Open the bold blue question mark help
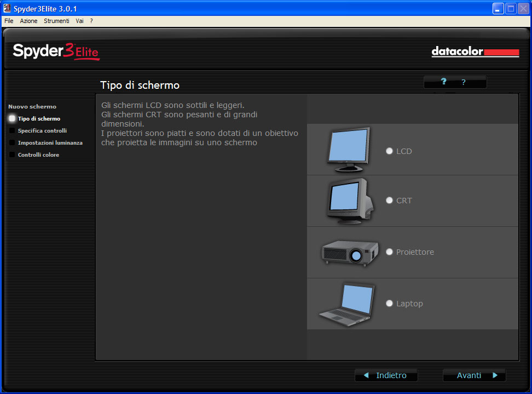 443,82
